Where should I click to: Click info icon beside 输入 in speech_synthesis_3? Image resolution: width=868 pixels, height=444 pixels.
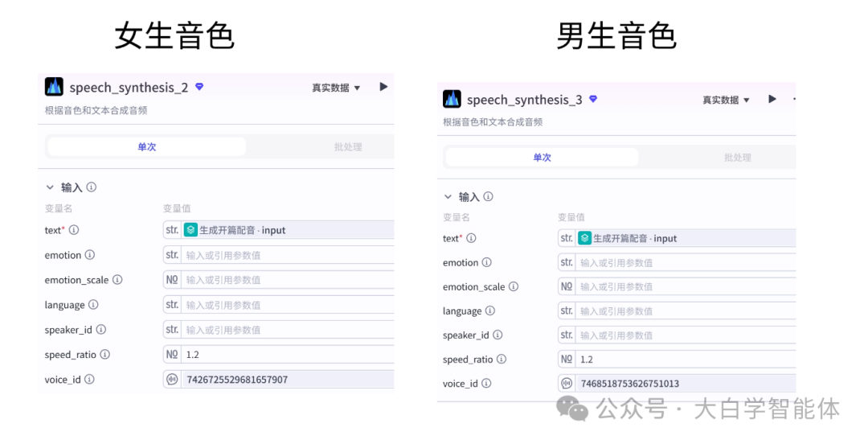(488, 196)
